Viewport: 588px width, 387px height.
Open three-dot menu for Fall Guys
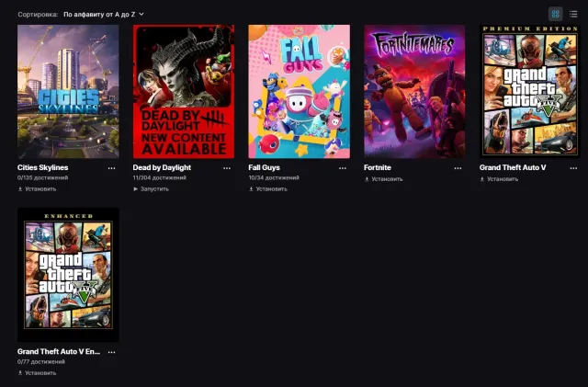click(343, 168)
